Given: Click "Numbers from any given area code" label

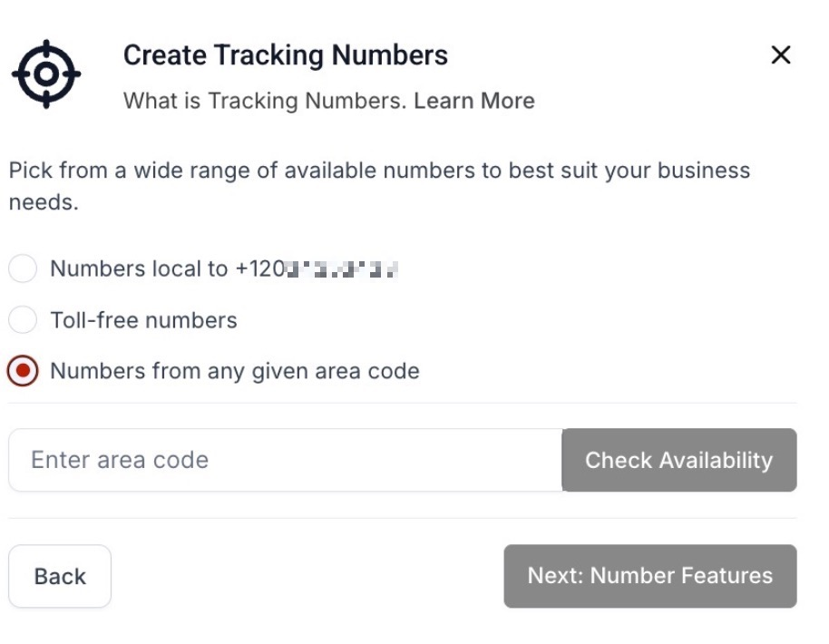Looking at the screenshot, I should pyautogui.click(x=235, y=371).
